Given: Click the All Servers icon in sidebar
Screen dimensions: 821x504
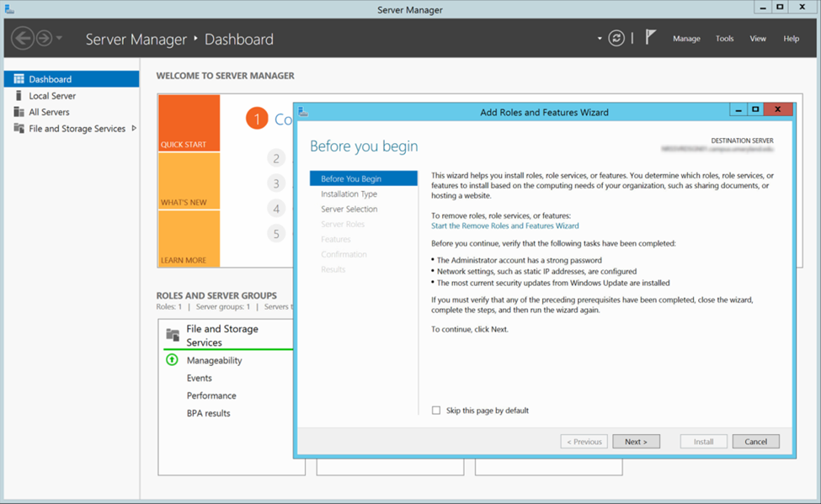Looking at the screenshot, I should pyautogui.click(x=19, y=112).
